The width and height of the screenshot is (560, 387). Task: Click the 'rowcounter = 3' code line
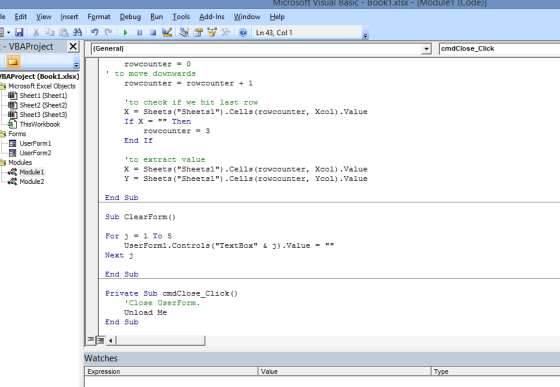point(176,131)
